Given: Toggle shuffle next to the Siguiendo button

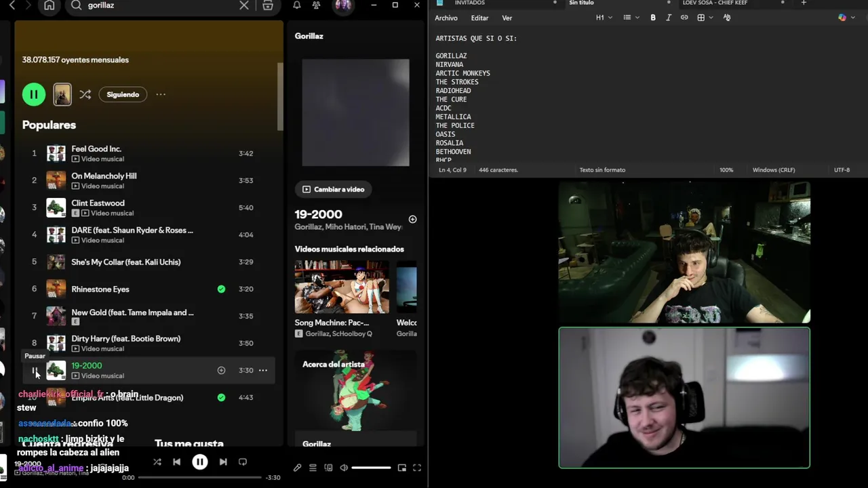Looking at the screenshot, I should click(x=85, y=94).
